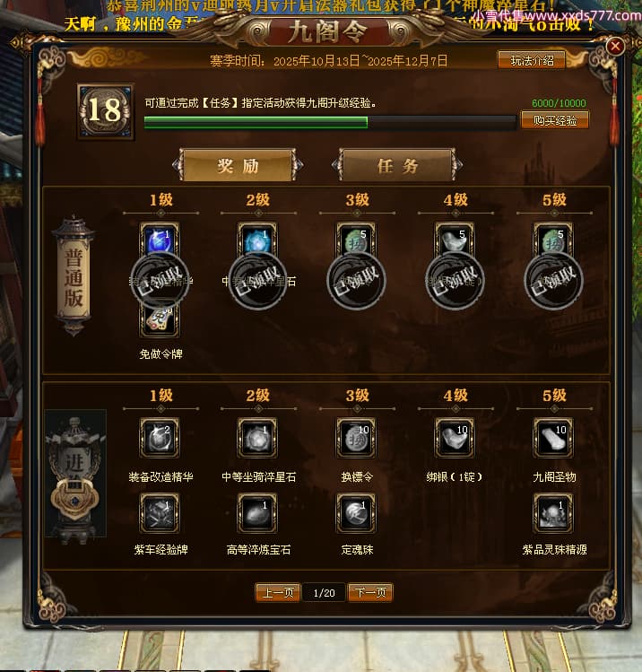This screenshot has width=642, height=672.
Task: Click the 免做令牌 token icon
Action: (x=160, y=321)
